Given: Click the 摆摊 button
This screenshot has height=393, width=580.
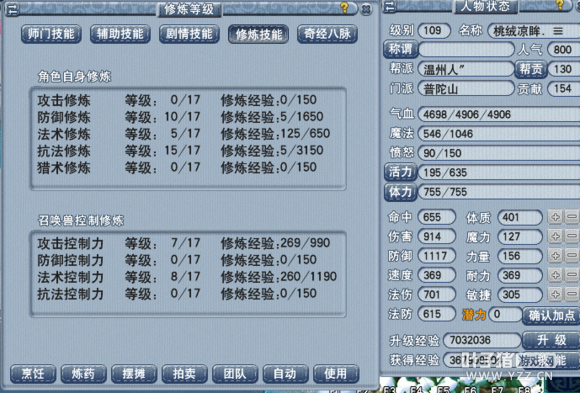Looking at the screenshot, I should click(134, 374).
